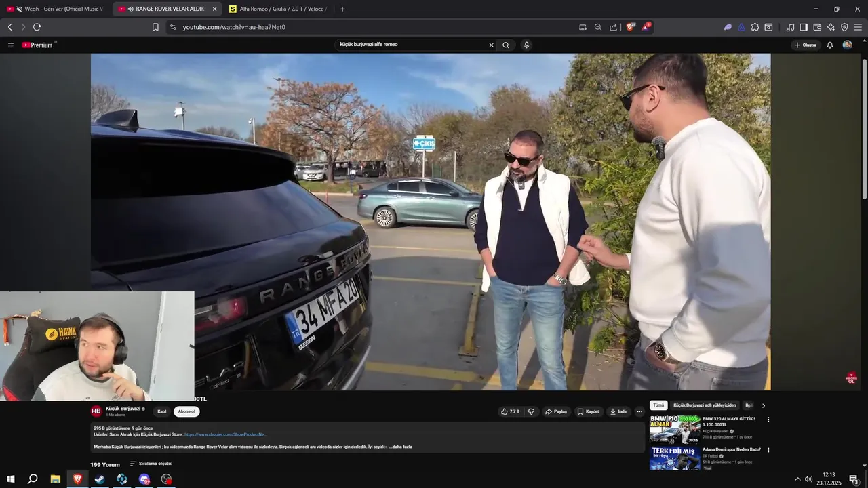Open YouTube notifications bell
868x488 pixels.
point(830,45)
